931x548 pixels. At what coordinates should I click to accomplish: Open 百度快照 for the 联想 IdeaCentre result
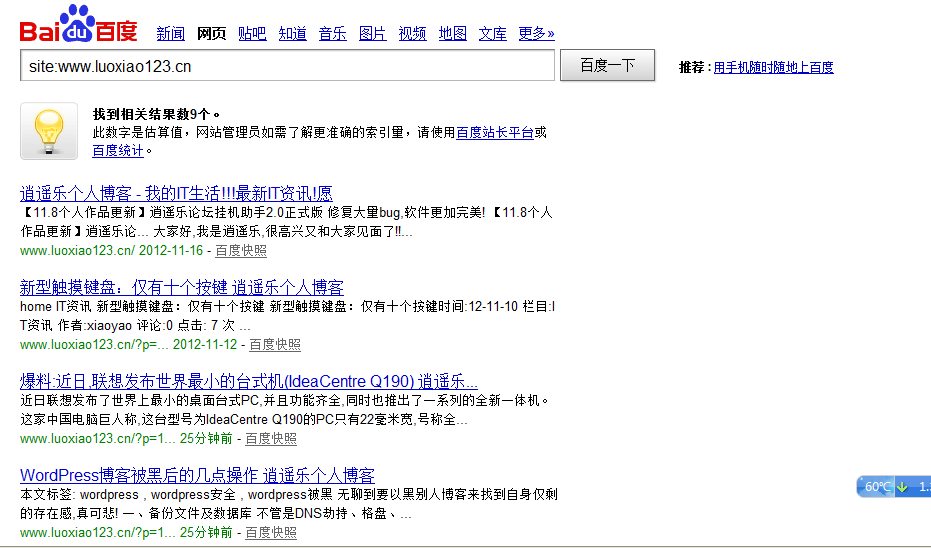(271, 438)
